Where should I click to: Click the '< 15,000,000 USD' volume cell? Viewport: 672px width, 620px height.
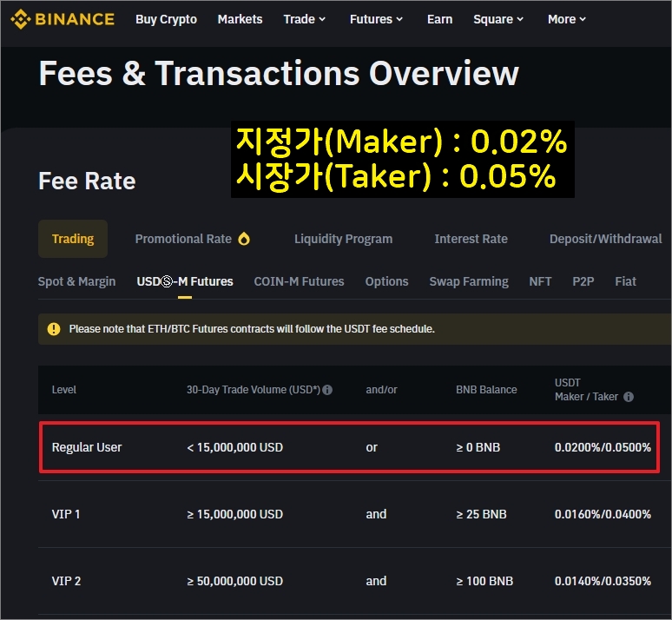pos(235,447)
